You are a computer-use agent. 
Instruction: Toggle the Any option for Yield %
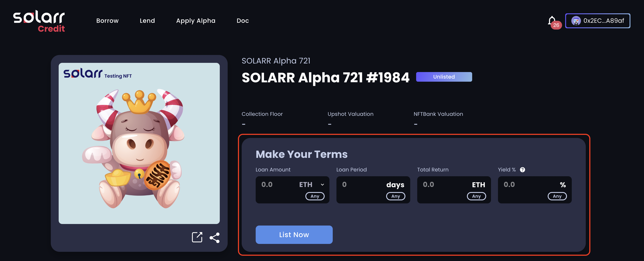click(x=557, y=196)
